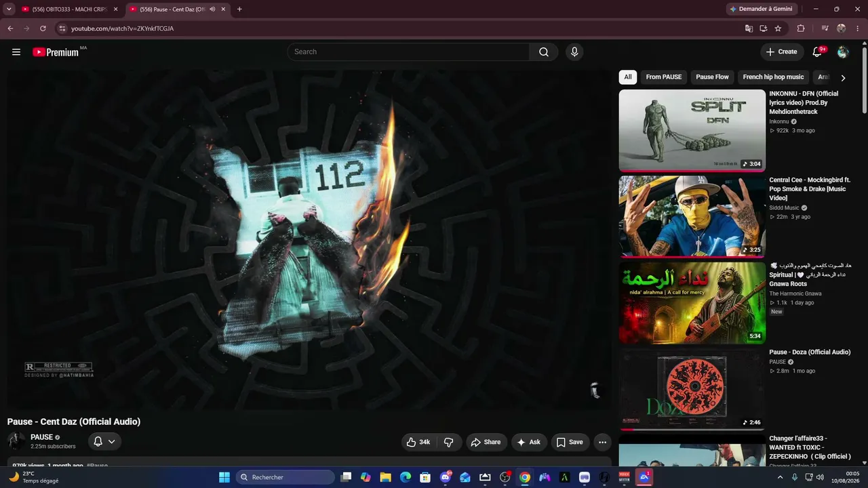Open Changer l'affaire33 WANTED video title
Image resolution: width=868 pixels, height=488 pixels.
coord(810,447)
